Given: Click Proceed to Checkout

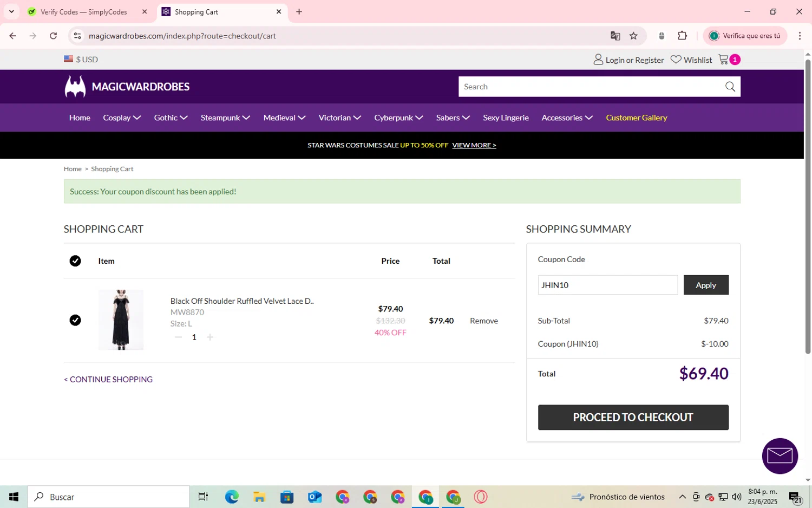Looking at the screenshot, I should pos(633,417).
